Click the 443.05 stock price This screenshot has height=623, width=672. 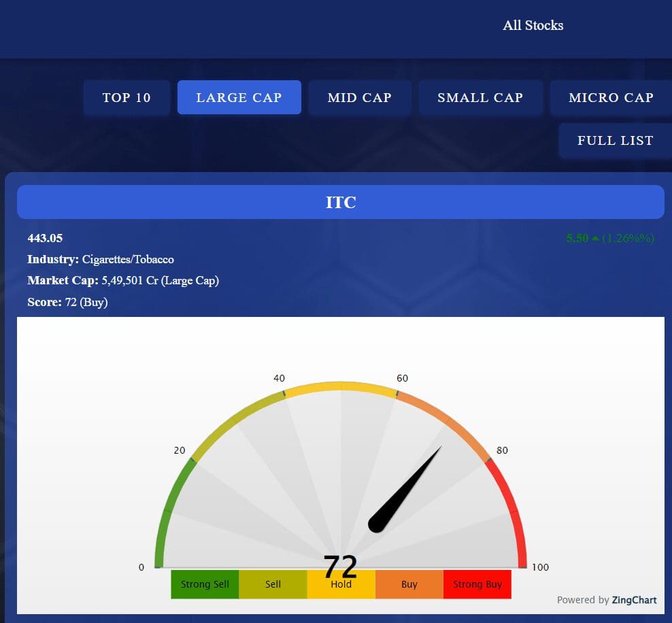45,238
